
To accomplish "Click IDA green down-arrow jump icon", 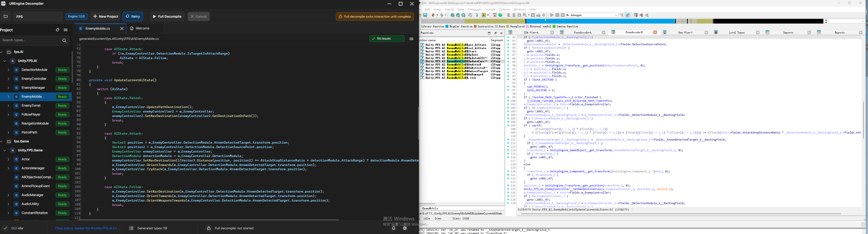I will pyautogui.click(x=477, y=15).
